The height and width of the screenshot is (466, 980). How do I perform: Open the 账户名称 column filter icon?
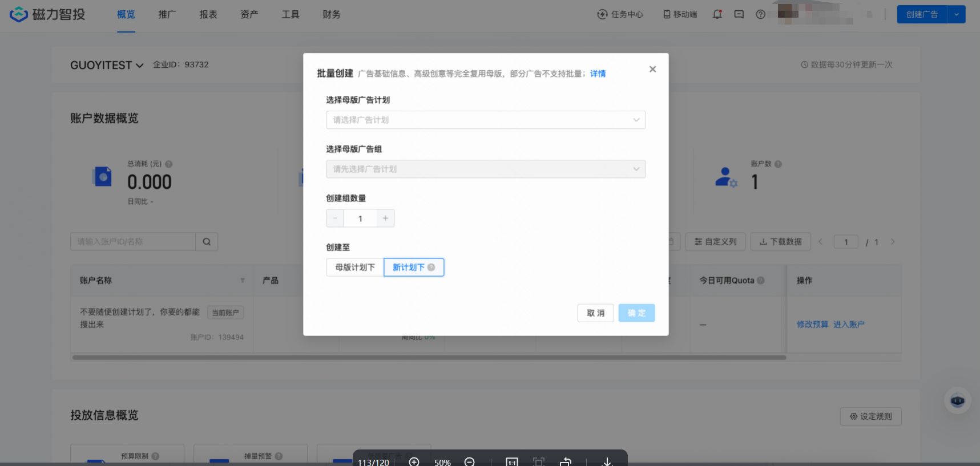[243, 281]
